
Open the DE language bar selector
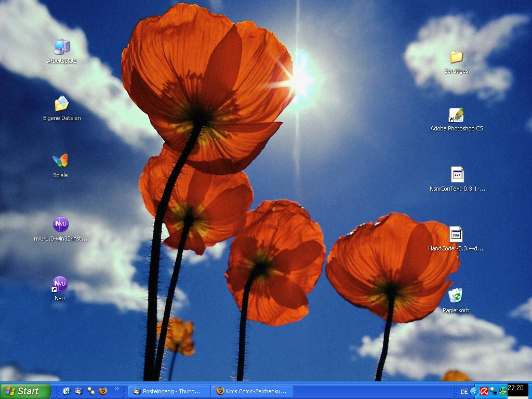[x=464, y=391]
